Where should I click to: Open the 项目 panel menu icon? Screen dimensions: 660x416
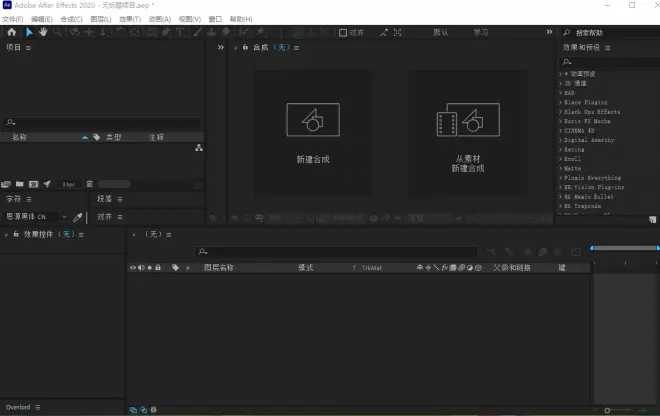[28, 48]
